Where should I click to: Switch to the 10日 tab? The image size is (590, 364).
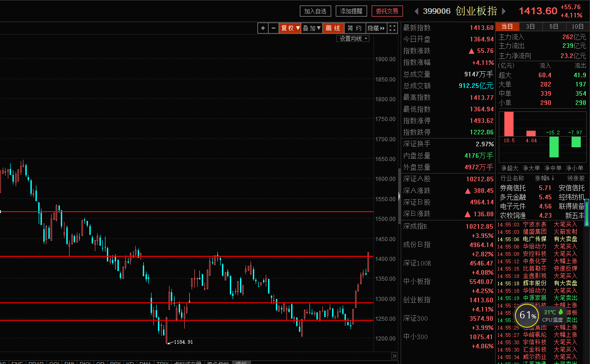[x=578, y=27]
